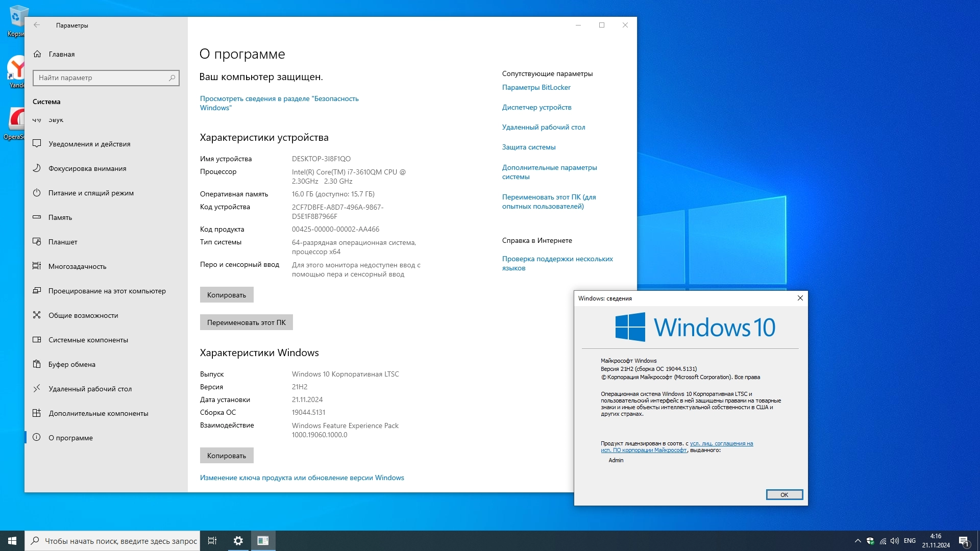
Task: Click the Home icon labeled Главная
Action: (x=37, y=54)
